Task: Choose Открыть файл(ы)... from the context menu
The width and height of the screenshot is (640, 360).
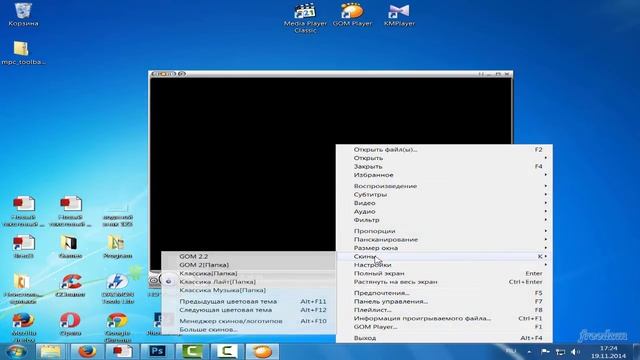Action: pos(444,149)
